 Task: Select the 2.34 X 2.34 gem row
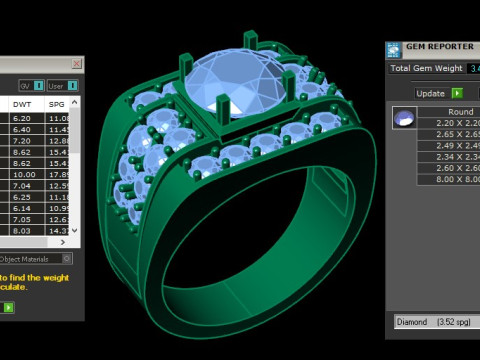449,157
